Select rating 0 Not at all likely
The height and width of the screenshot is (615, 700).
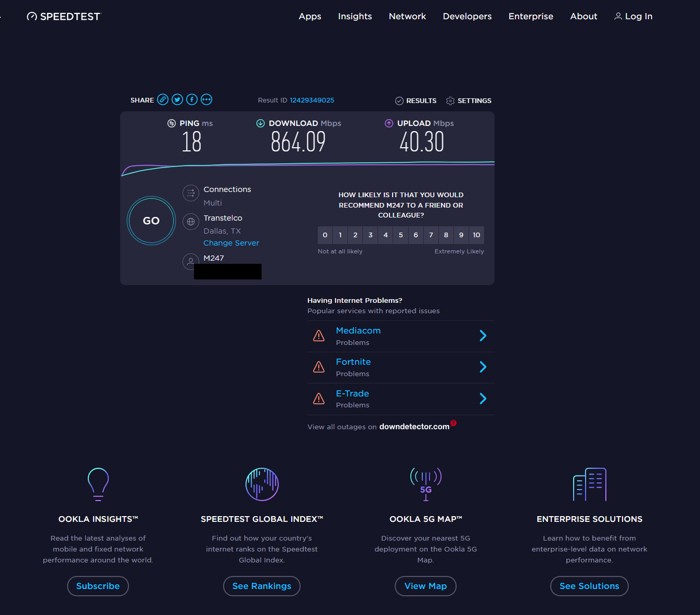(x=325, y=235)
